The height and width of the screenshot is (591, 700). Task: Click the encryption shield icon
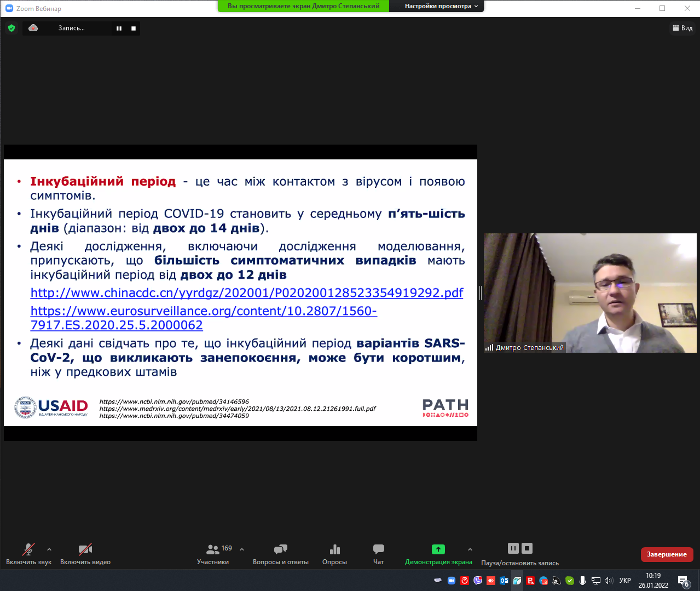point(11,28)
